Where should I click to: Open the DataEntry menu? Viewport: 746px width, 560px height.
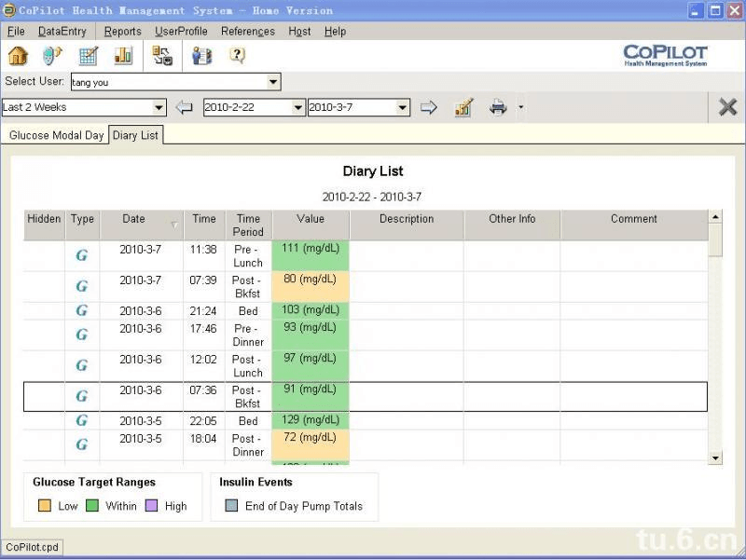62,32
